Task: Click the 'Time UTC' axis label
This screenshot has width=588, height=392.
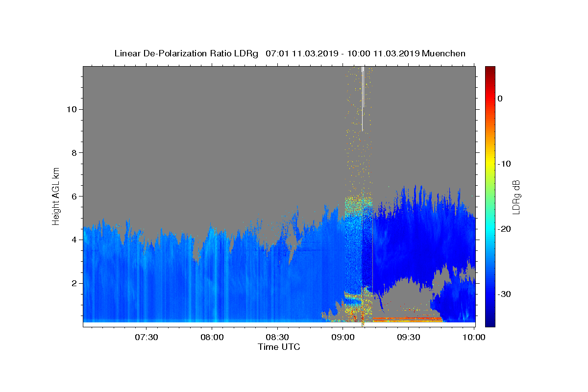Action: pos(279,347)
